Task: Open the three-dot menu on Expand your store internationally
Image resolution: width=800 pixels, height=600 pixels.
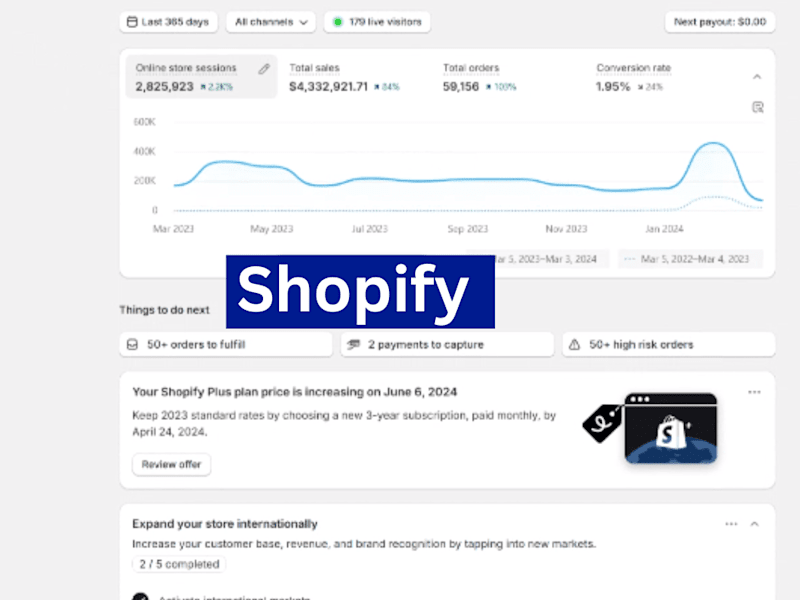Action: (x=732, y=524)
